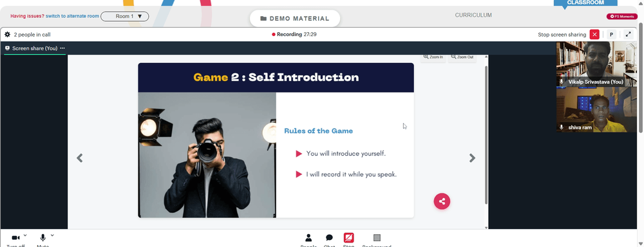Screen dimensions: 644x247
Task: Zoom Out on the slide
Action: tap(462, 57)
